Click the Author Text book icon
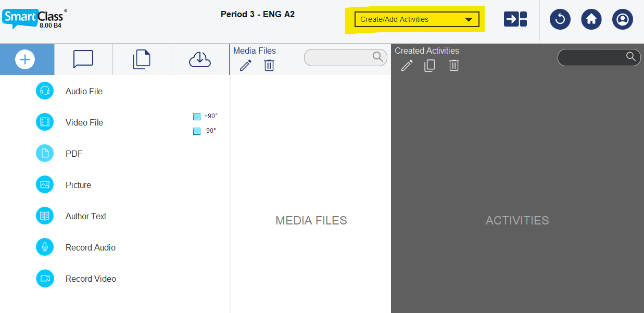Screen dimensions: 644x313 pyautogui.click(x=45, y=216)
